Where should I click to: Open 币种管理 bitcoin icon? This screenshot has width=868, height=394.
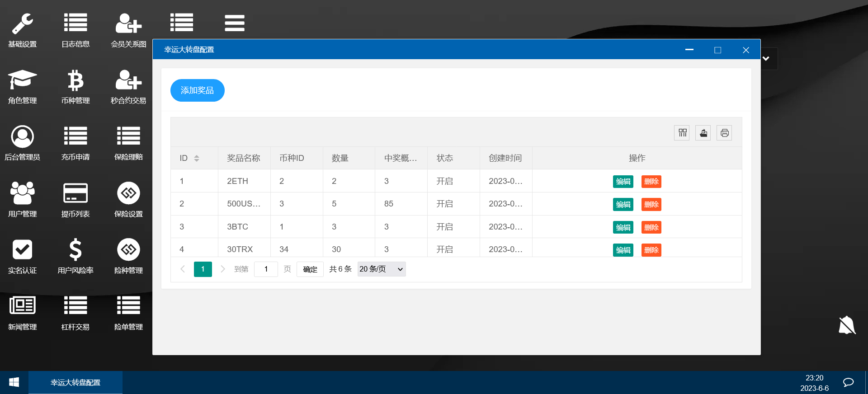coord(75,80)
